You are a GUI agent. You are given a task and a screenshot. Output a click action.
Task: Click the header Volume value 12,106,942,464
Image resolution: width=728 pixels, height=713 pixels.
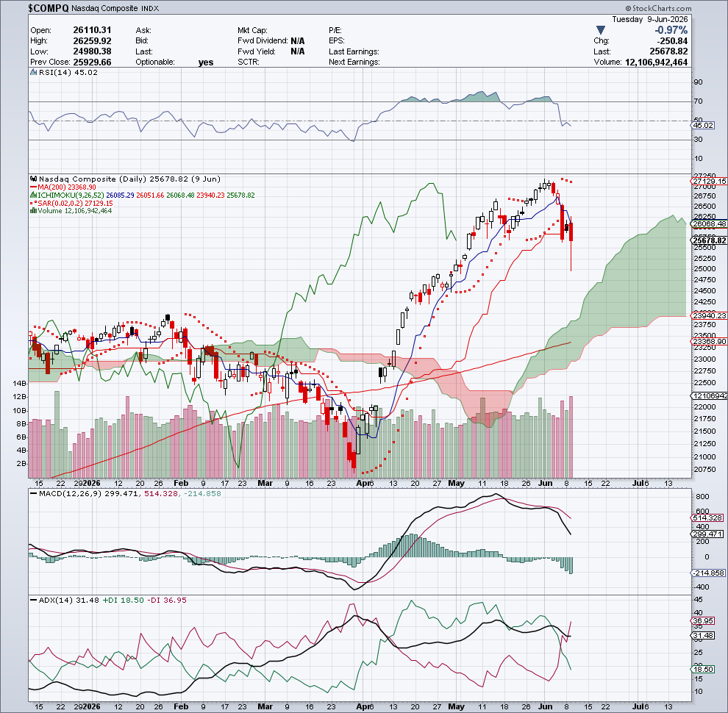tap(656, 62)
